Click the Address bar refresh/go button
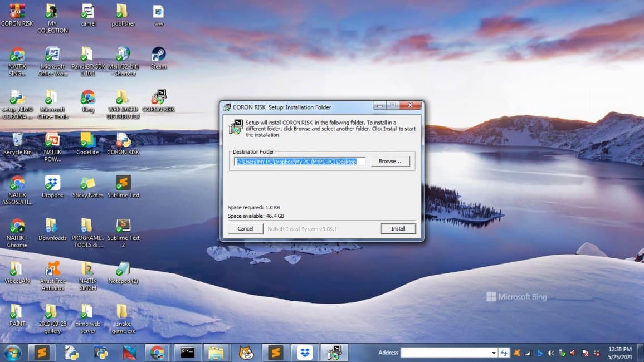Image resolution: width=644 pixels, height=362 pixels. [504, 353]
